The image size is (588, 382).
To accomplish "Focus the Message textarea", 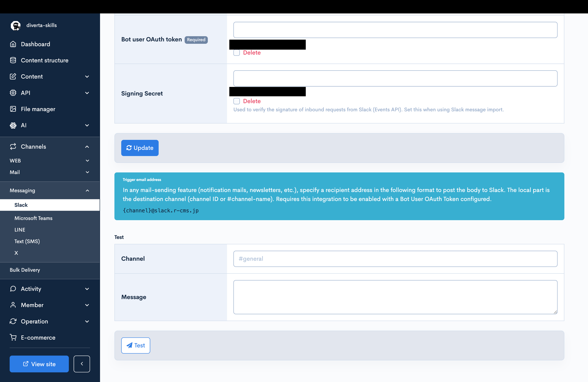I will 395,297.
